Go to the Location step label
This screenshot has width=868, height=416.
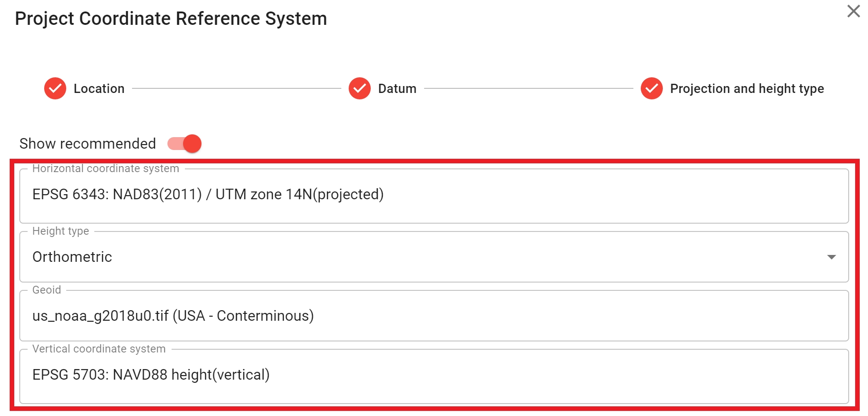(99, 88)
